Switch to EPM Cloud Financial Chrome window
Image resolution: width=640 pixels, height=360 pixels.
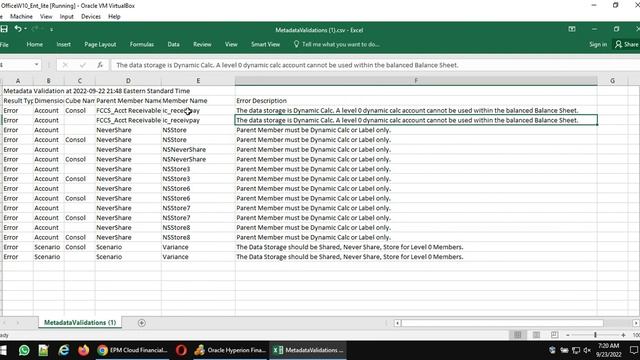click(x=133, y=350)
